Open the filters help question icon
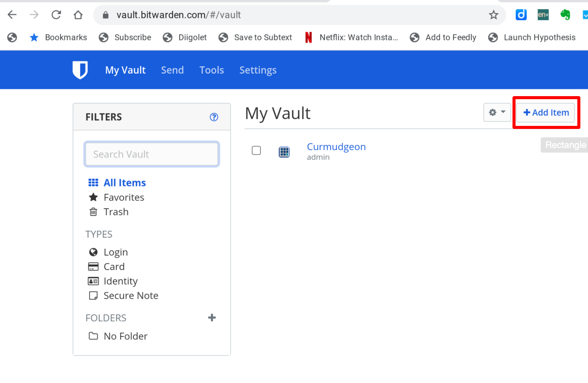 tap(214, 117)
